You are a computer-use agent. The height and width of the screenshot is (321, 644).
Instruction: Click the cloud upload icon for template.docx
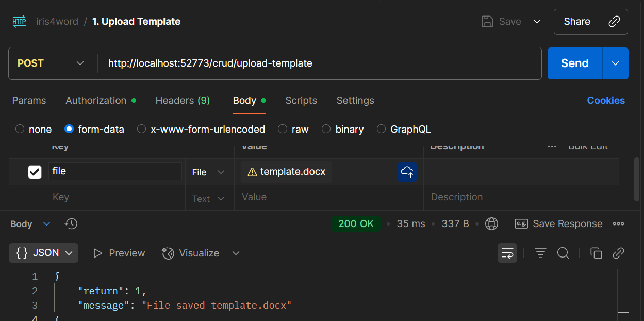pos(407,172)
